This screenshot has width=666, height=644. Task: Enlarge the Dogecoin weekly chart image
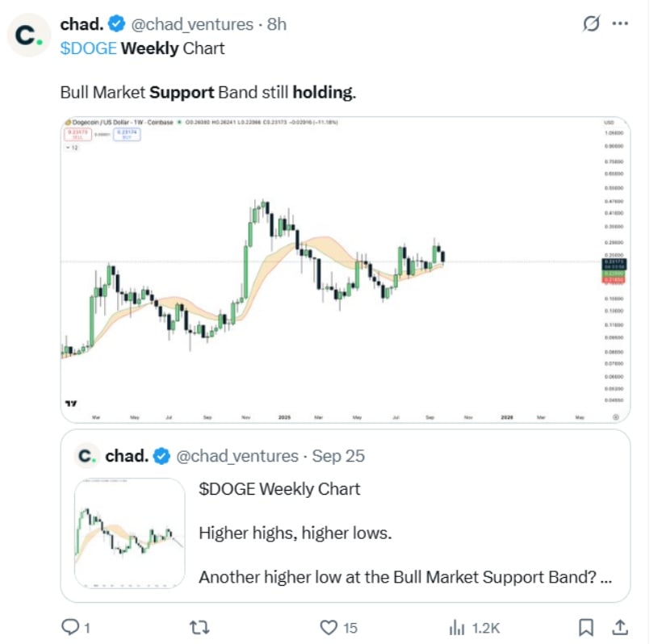(x=346, y=270)
